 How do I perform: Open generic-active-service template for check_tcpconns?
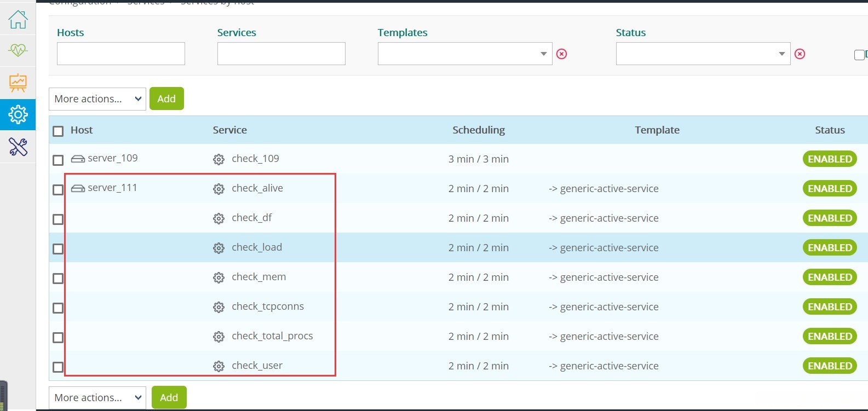610,307
